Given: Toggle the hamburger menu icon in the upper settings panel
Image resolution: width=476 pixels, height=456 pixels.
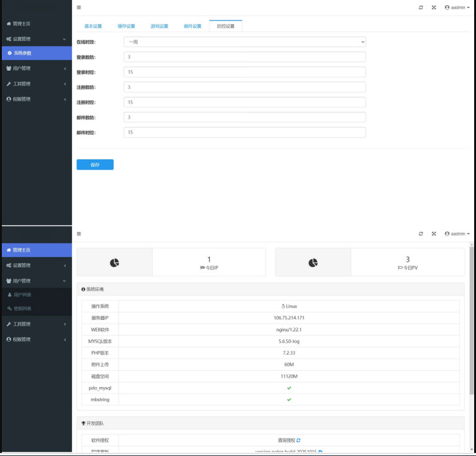Looking at the screenshot, I should pos(79,7).
